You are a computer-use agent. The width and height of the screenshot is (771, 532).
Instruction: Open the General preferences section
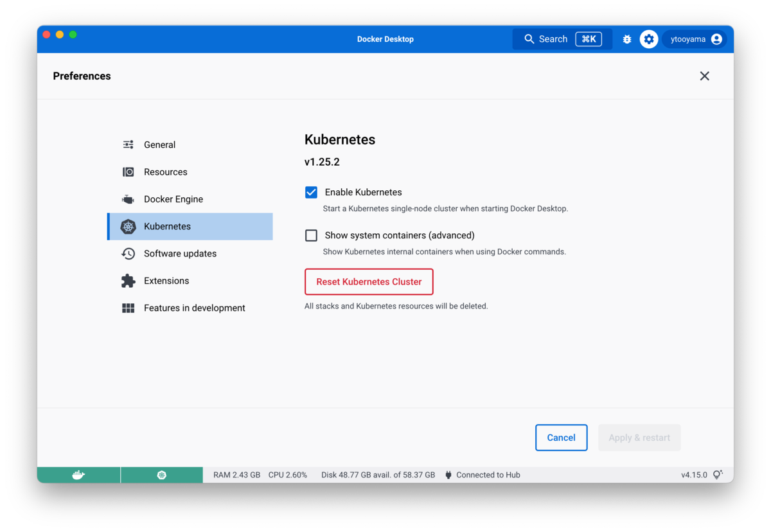190,145
